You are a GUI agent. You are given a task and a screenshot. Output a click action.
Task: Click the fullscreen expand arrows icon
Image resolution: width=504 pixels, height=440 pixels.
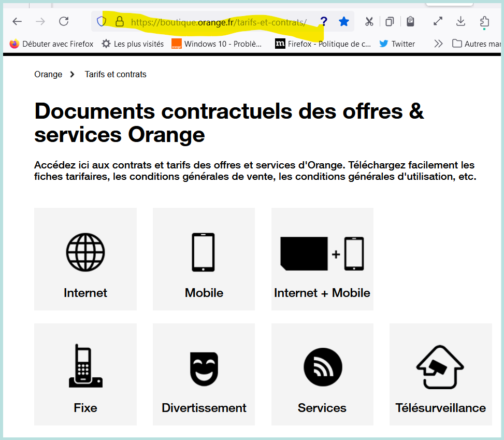click(438, 21)
